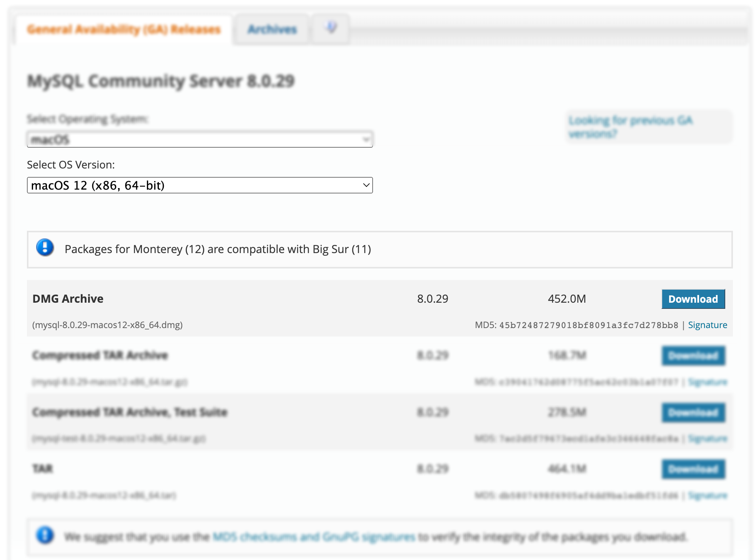Open the MD5 checksums and GnuPG signatures link
Image resolution: width=756 pixels, height=560 pixels.
(x=314, y=537)
